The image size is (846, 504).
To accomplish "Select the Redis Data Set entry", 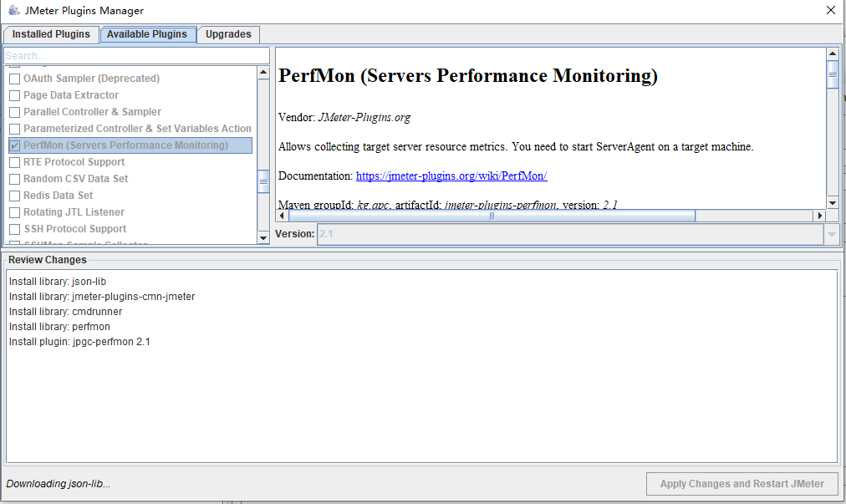I will click(59, 196).
